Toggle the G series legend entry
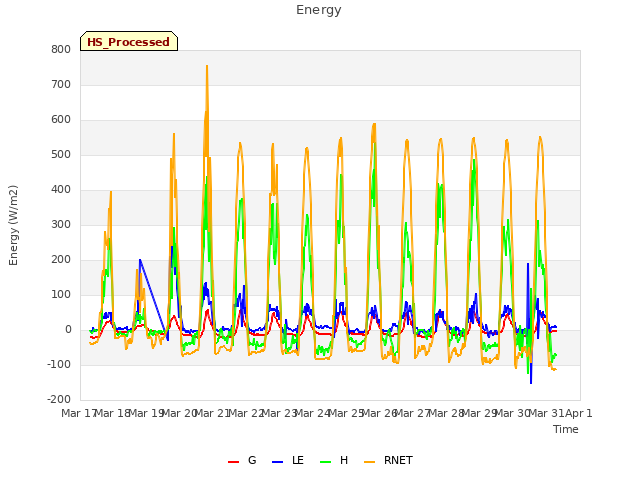Screen dimensions: 640x480 click(242, 460)
